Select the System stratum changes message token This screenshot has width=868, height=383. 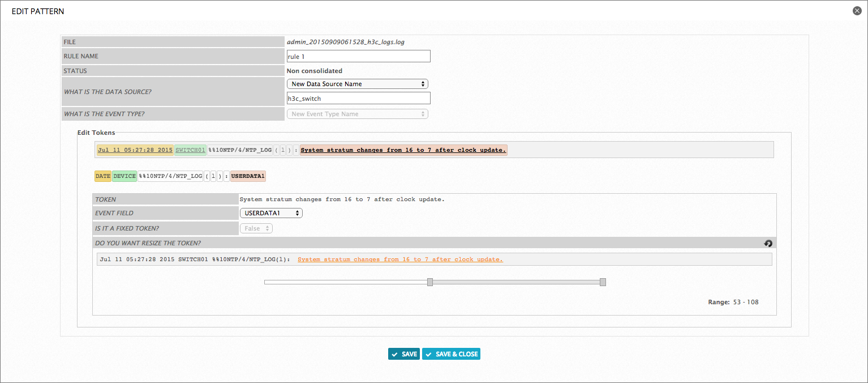(403, 150)
